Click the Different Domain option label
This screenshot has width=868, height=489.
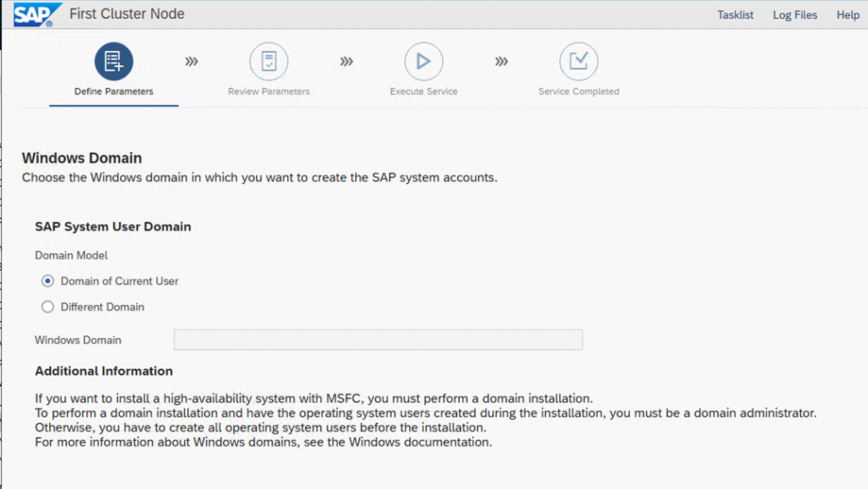tap(103, 307)
